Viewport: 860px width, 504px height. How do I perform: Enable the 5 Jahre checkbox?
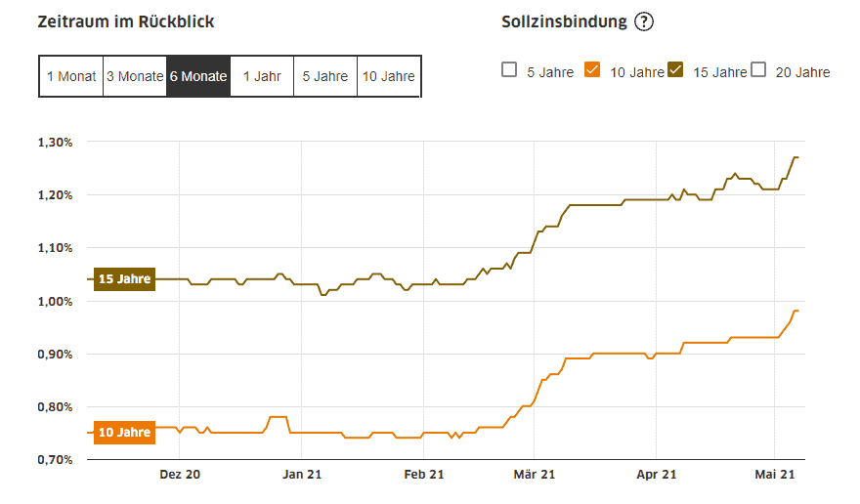[508, 70]
